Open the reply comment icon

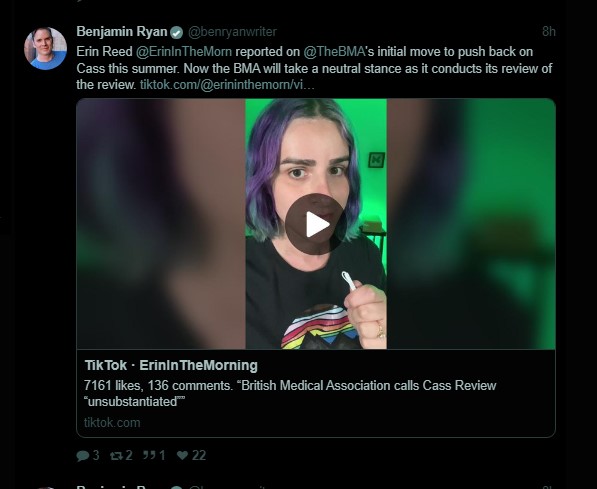point(83,455)
